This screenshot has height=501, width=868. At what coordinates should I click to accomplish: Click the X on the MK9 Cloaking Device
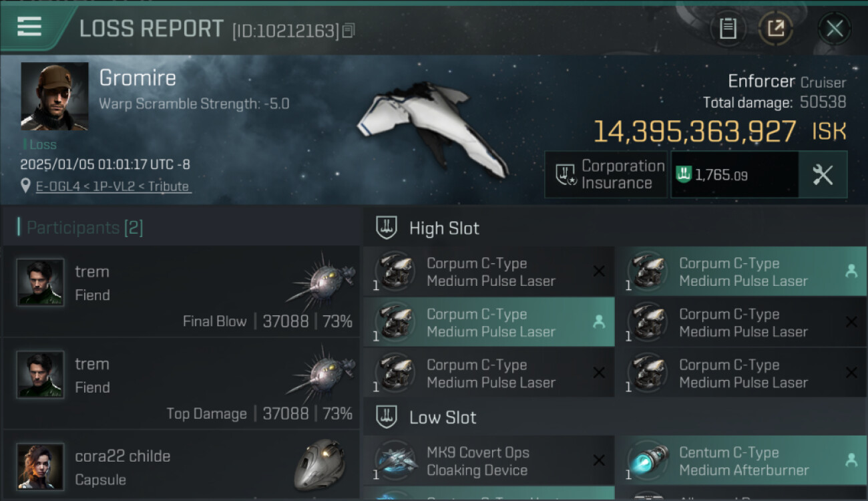pyautogui.click(x=599, y=460)
